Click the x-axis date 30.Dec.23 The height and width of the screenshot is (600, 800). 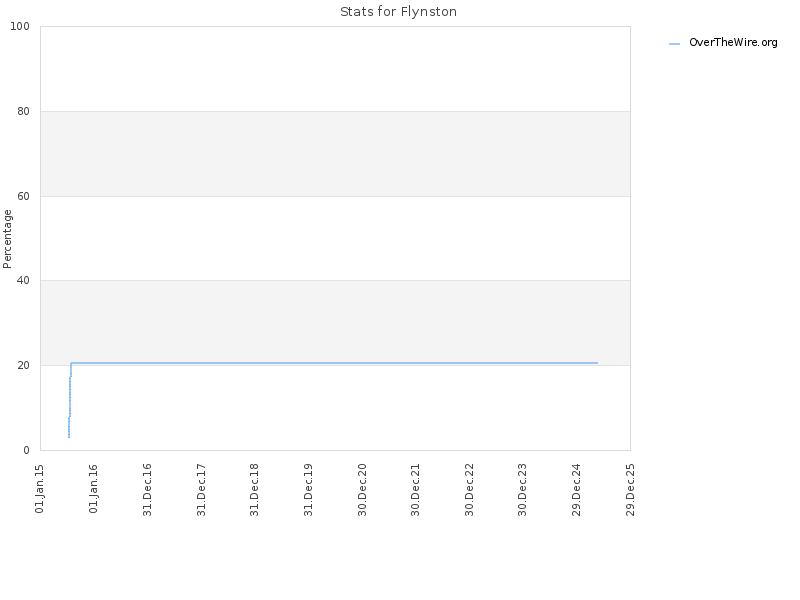522,490
